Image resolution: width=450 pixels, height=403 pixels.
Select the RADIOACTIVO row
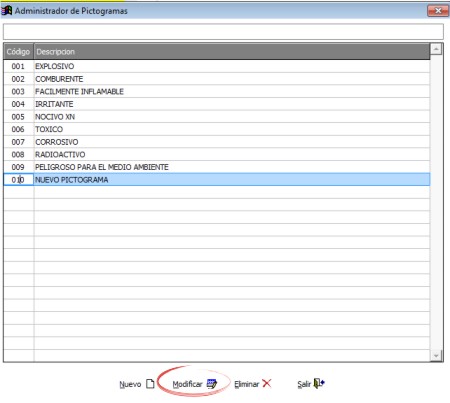(217, 155)
